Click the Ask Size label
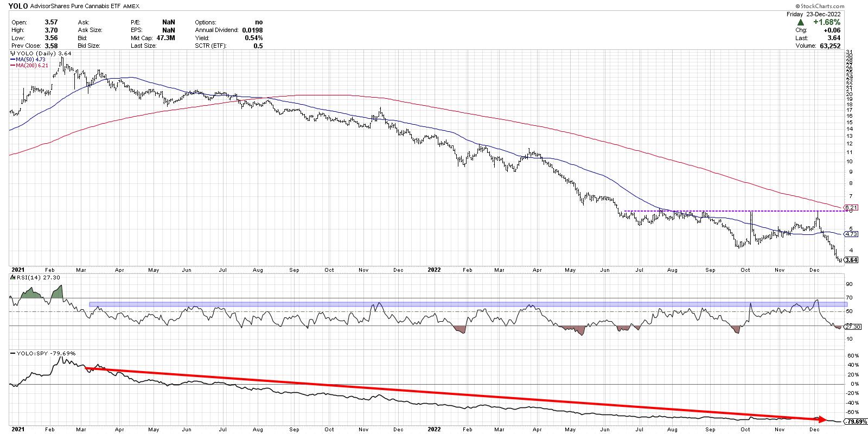 [x=90, y=30]
